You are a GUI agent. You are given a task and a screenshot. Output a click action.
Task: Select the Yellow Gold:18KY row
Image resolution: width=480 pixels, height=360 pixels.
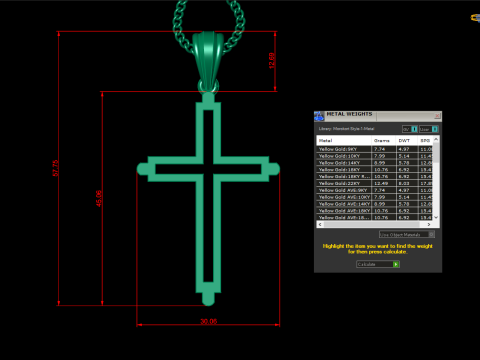[375, 170]
